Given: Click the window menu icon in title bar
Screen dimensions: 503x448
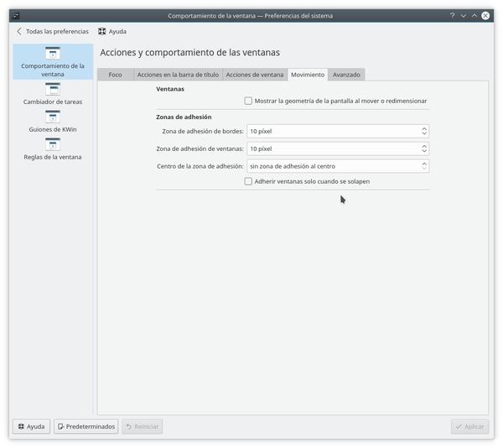Looking at the screenshot, I should pyautogui.click(x=17, y=15).
